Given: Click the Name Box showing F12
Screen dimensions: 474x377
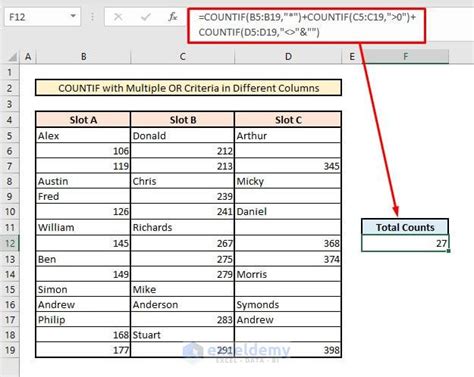Looking at the screenshot, I should (42, 17).
